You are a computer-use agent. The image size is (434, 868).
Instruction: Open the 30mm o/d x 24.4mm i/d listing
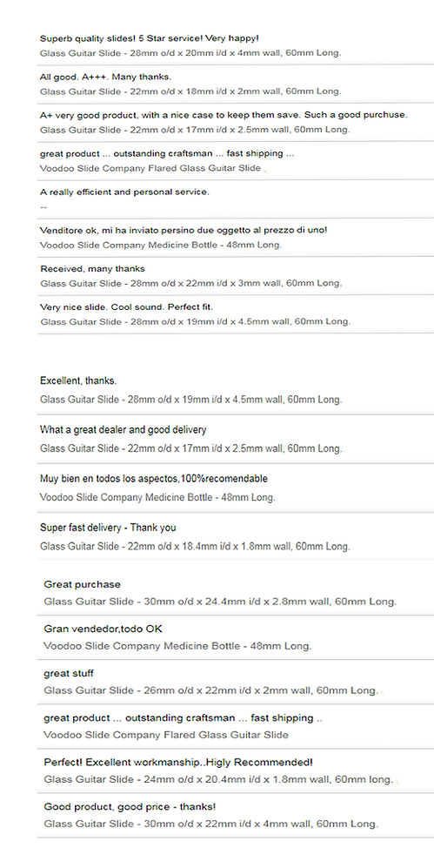click(220, 602)
